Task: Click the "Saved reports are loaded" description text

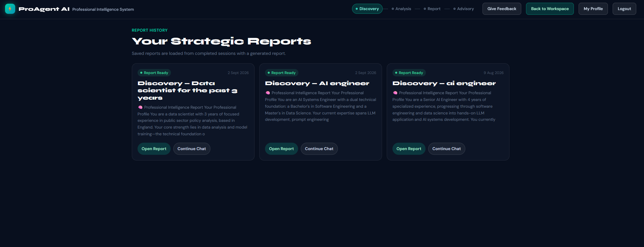Action: click(209, 54)
